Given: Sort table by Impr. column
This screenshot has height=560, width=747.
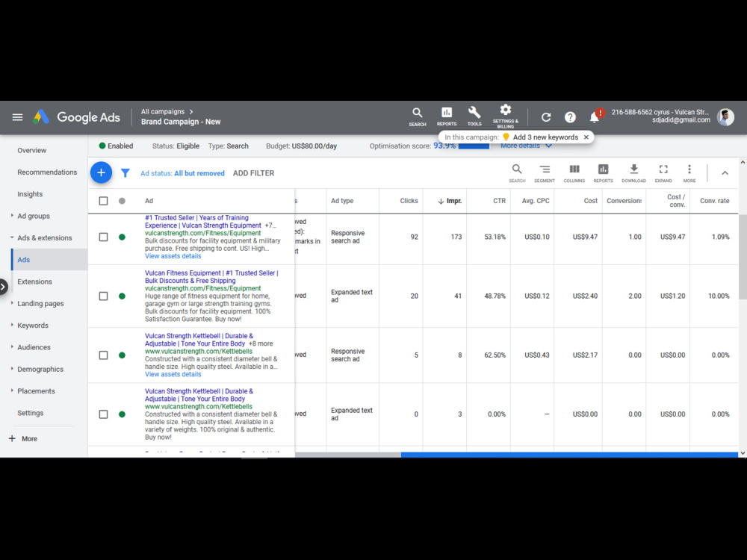Looking at the screenshot, I should pos(450,201).
